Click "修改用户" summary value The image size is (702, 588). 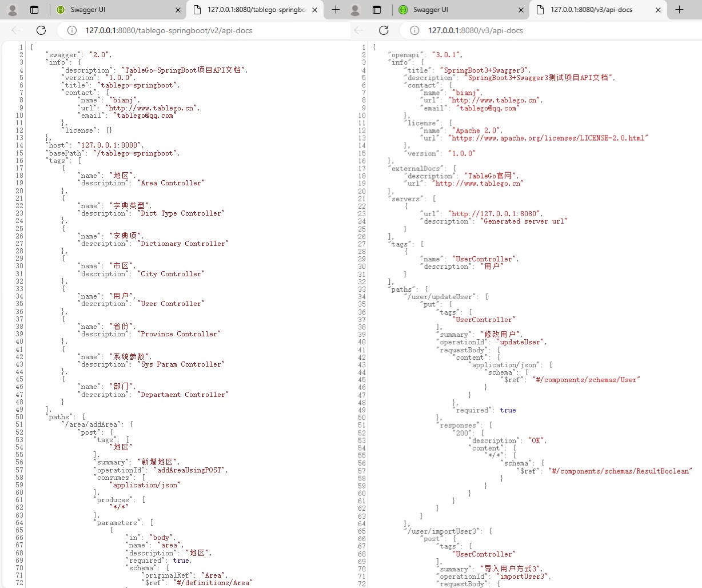click(x=501, y=334)
